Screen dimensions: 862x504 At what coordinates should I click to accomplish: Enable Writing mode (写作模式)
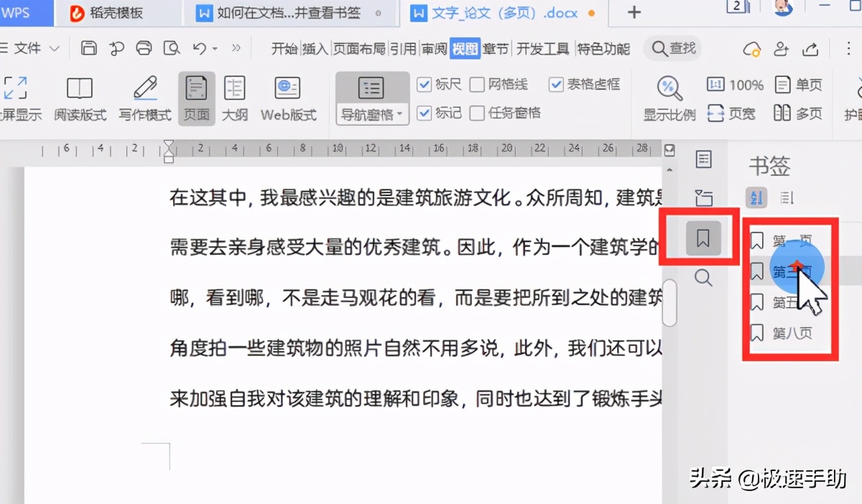145,99
